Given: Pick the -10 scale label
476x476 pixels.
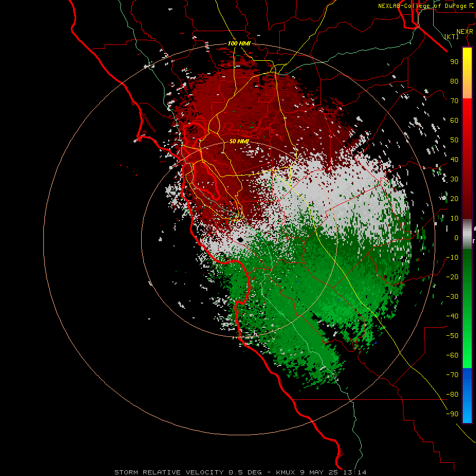Looking at the screenshot, I should pos(452,258).
